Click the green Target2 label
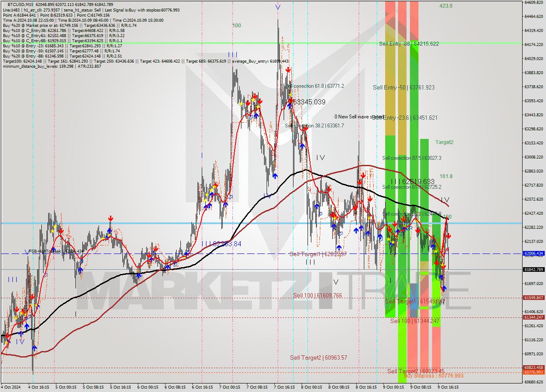 [x=444, y=142]
